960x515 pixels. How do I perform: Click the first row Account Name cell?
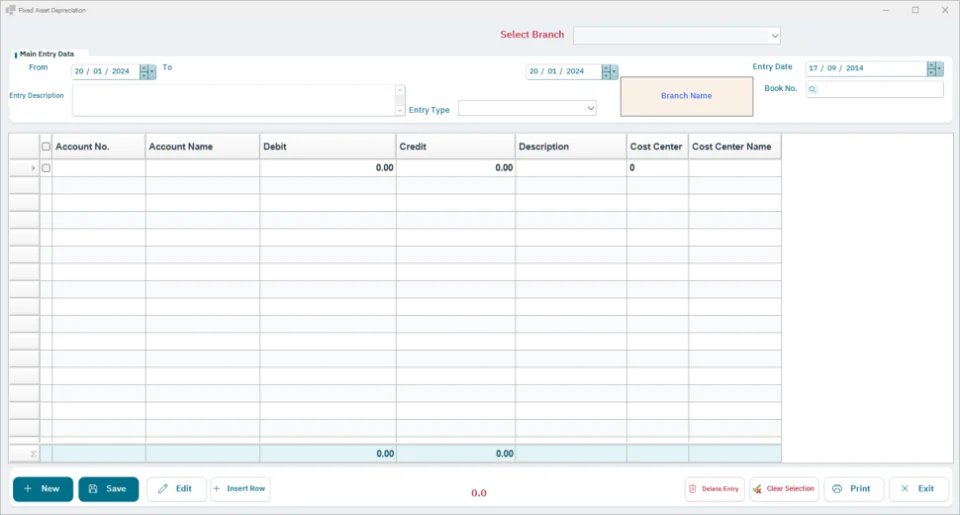[x=203, y=168]
